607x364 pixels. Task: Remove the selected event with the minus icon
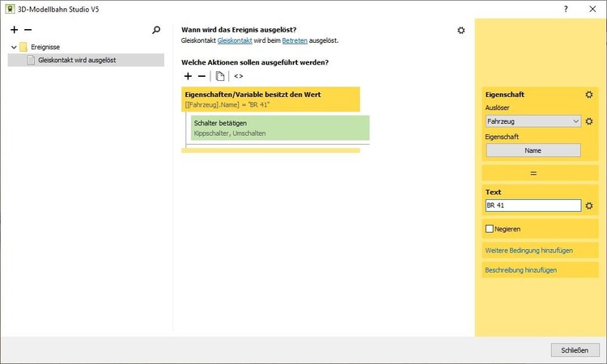tap(28, 30)
